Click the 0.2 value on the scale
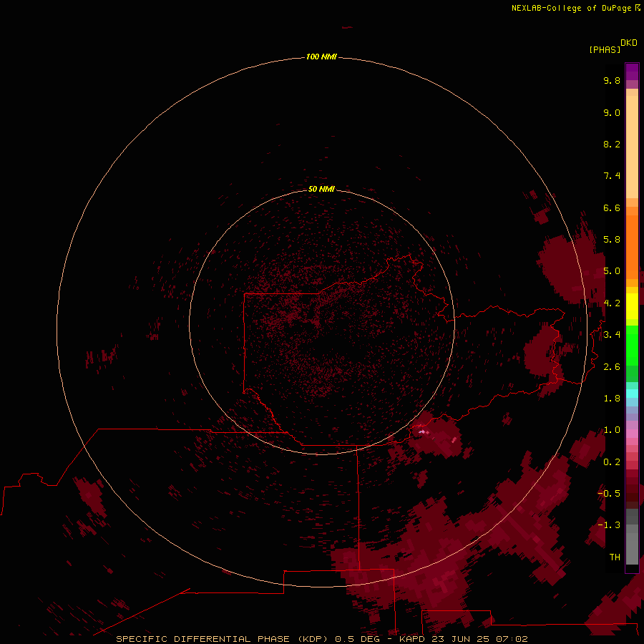The height and width of the screenshot is (644, 644). pyautogui.click(x=612, y=462)
